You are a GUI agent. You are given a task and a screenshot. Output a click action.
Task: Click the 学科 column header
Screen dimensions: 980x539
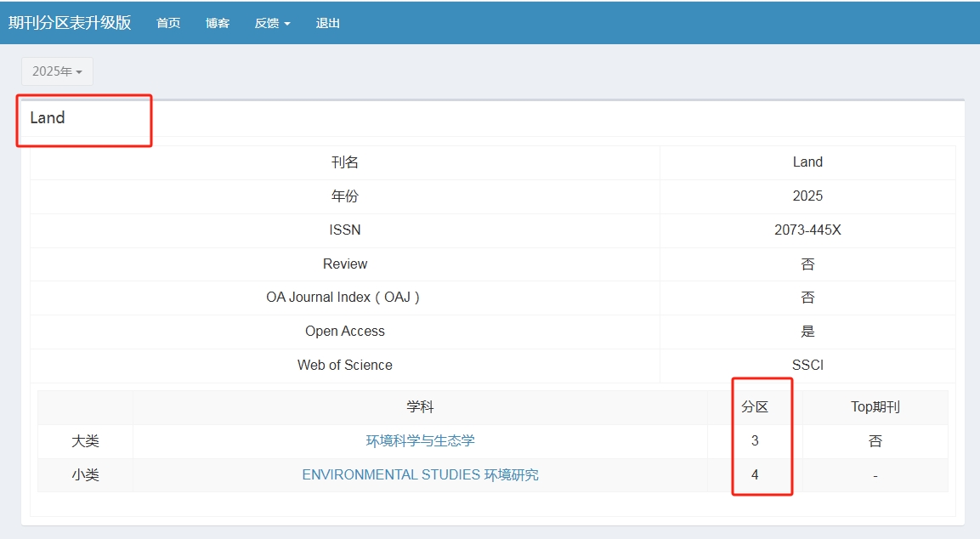point(420,407)
